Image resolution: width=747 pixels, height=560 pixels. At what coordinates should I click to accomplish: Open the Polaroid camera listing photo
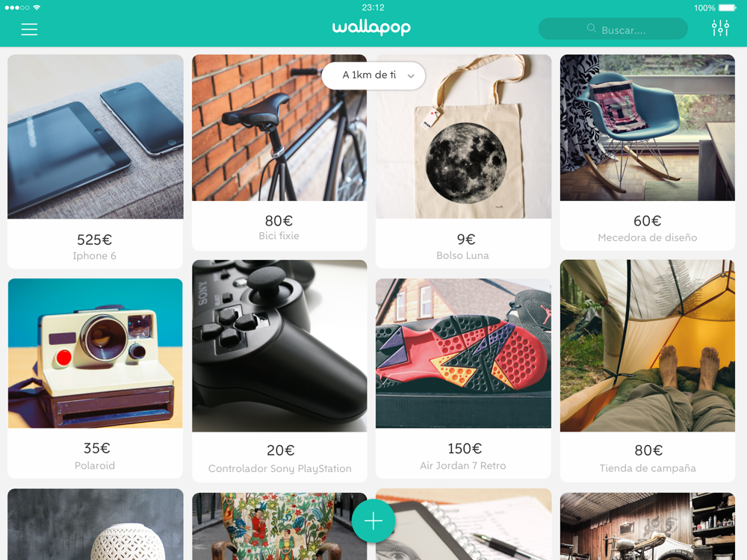pyautogui.click(x=96, y=353)
